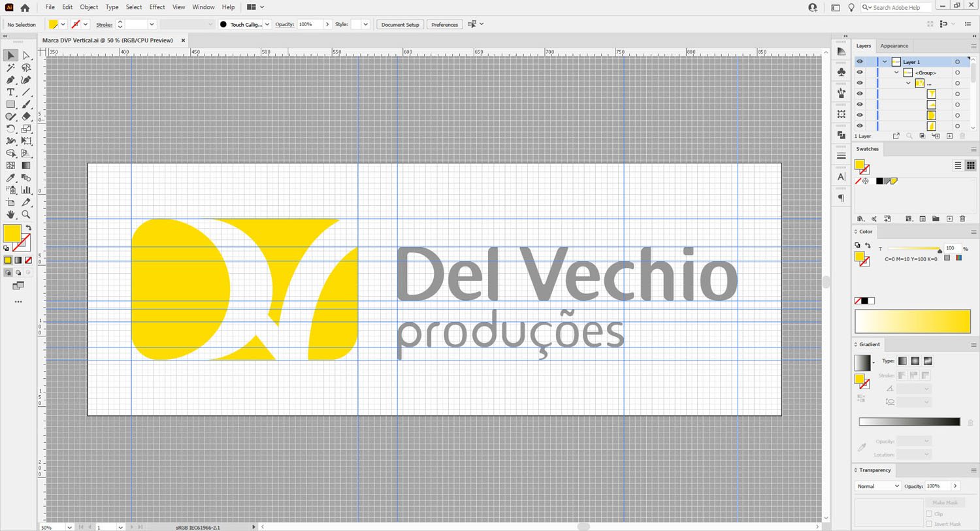The image size is (980, 531).
Task: Open the File menu
Action: click(x=50, y=7)
